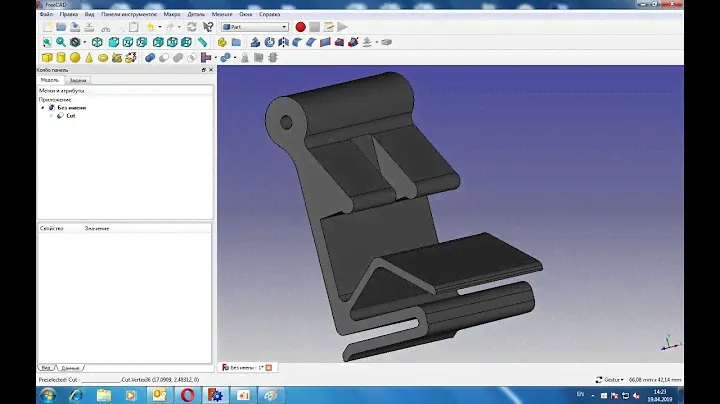Create a cylinder primitive from toolbar
Image resolution: width=720 pixels, height=404 pixels.
click(x=61, y=58)
